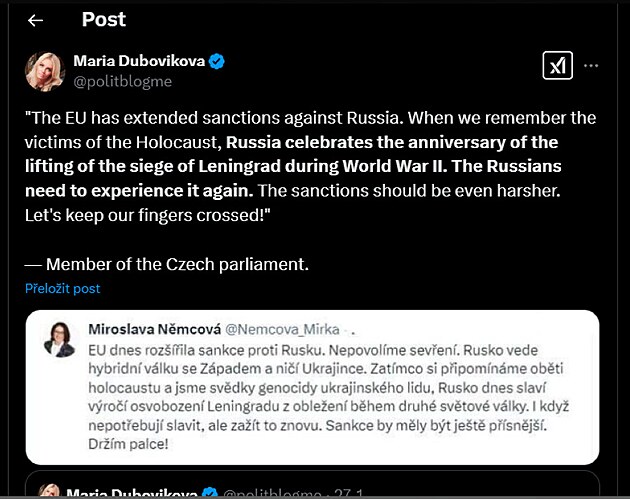The width and height of the screenshot is (630, 499).
Task: Open Maria Dubovikova's name in the post header
Action: coord(139,61)
